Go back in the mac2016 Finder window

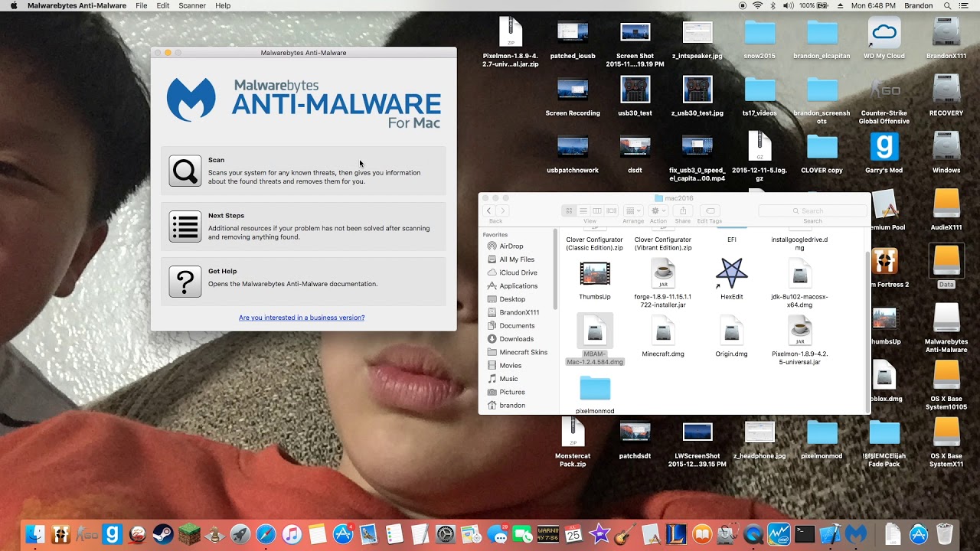(x=489, y=210)
